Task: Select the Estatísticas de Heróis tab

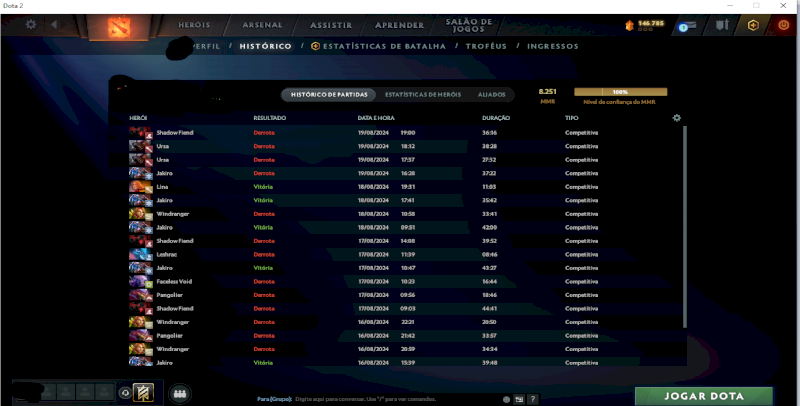Action: 423,95
